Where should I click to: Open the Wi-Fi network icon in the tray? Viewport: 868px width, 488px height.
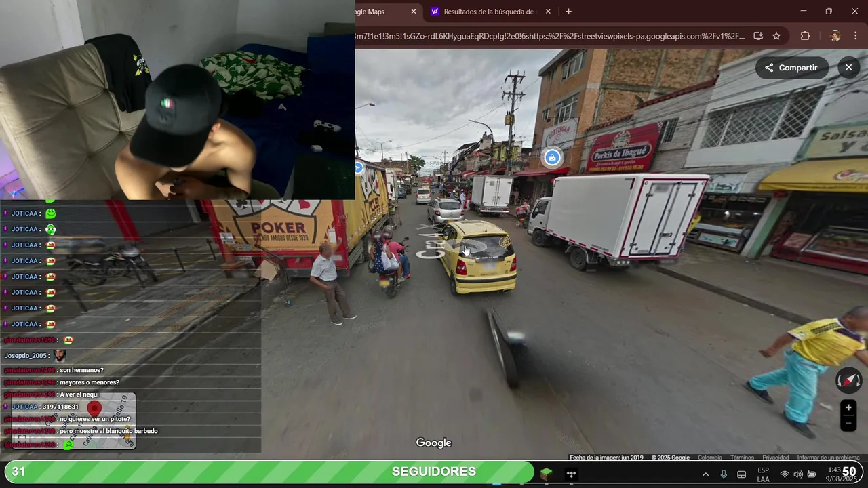785,474
